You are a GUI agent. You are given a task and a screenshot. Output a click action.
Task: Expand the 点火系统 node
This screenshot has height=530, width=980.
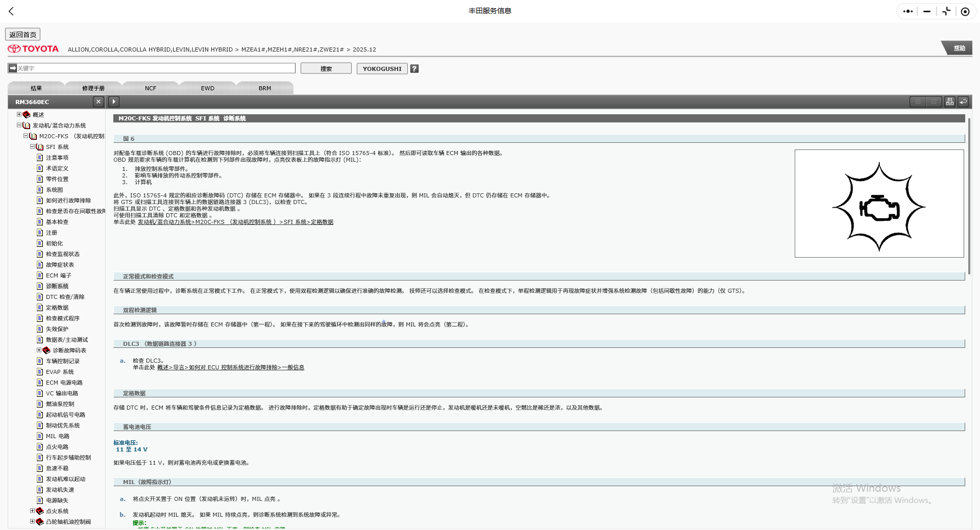(32, 511)
